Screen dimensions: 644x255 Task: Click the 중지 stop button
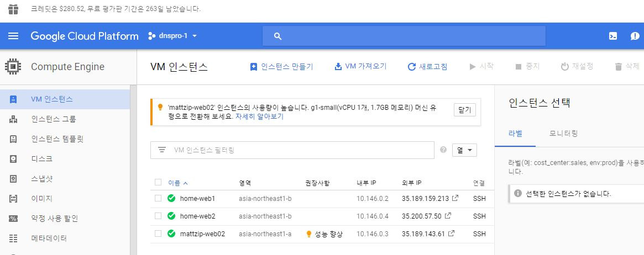pos(527,66)
